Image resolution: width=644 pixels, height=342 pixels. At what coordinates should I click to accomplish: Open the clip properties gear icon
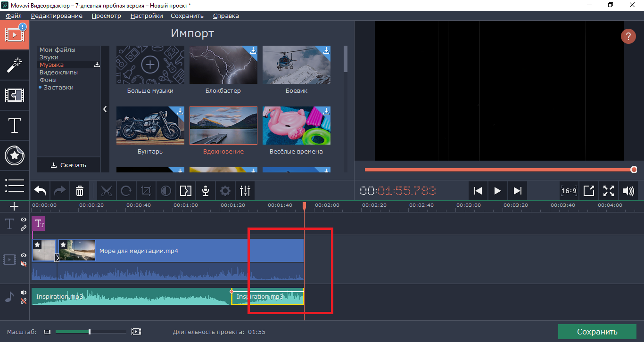(x=225, y=191)
